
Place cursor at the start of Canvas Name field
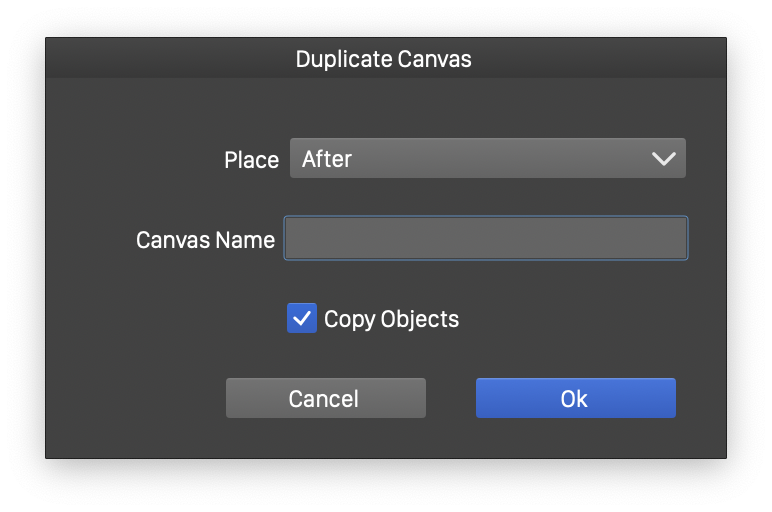pyautogui.click(x=294, y=239)
